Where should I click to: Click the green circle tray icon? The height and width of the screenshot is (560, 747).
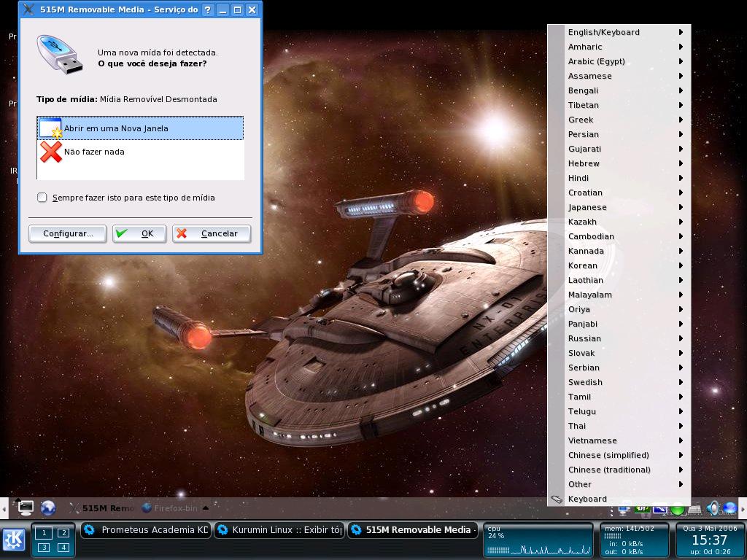point(677,510)
